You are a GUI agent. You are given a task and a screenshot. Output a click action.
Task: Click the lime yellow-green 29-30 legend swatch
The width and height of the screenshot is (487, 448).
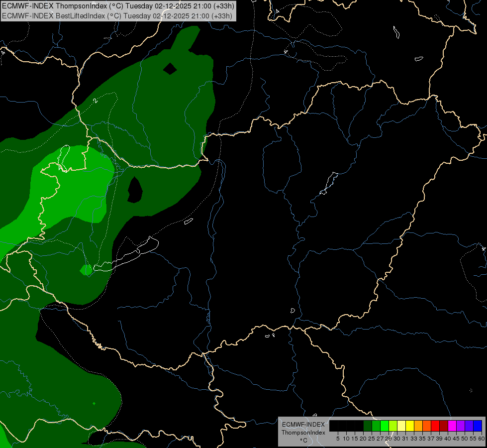(393, 426)
